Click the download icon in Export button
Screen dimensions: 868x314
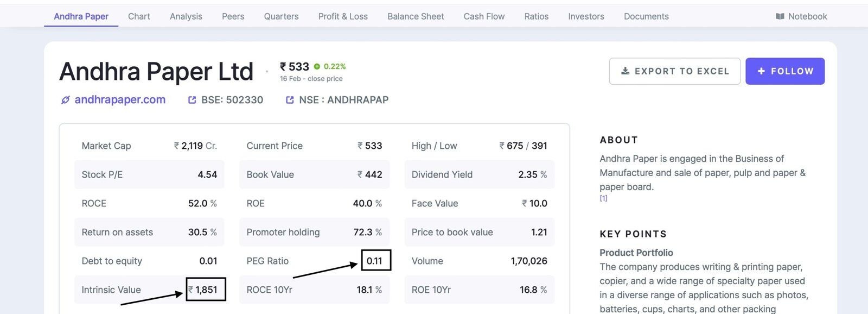tap(625, 71)
